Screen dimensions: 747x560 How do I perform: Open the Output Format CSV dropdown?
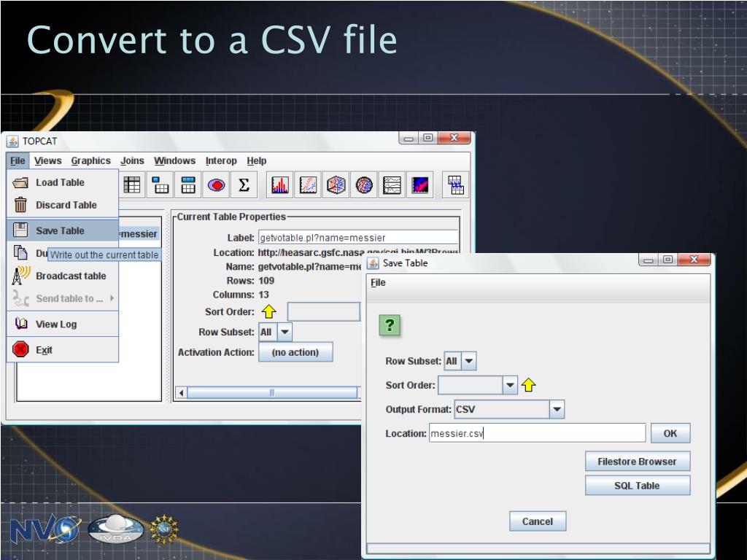tap(509, 410)
